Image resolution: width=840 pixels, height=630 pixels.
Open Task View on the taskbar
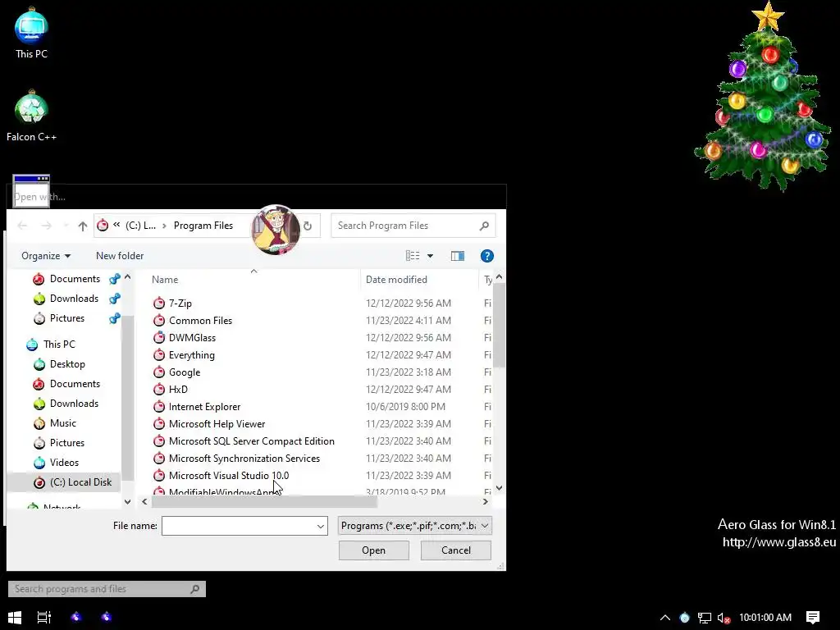44,617
